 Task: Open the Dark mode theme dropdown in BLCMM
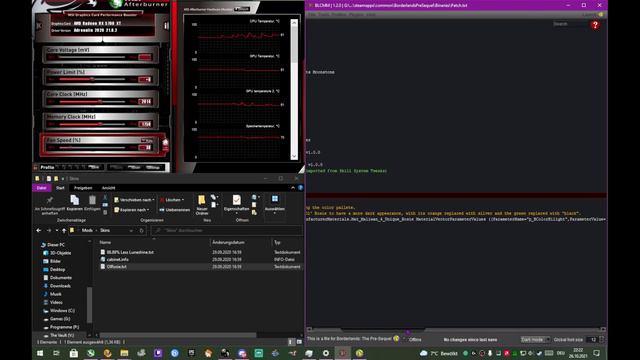[x=535, y=340]
